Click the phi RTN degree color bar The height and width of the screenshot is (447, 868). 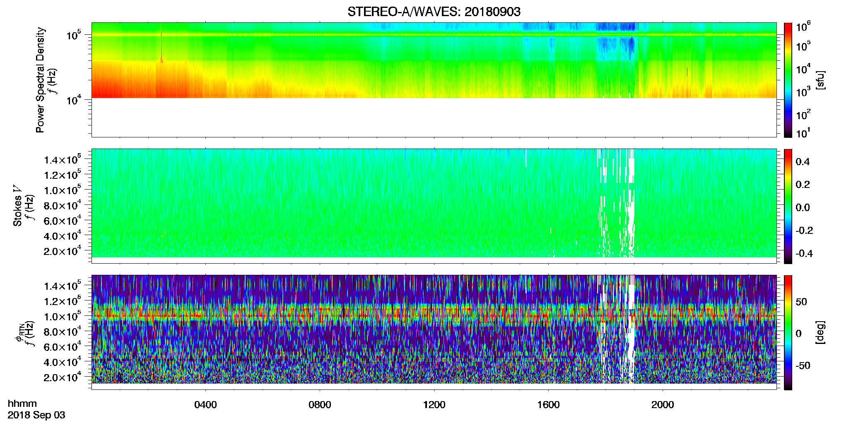[x=788, y=332]
